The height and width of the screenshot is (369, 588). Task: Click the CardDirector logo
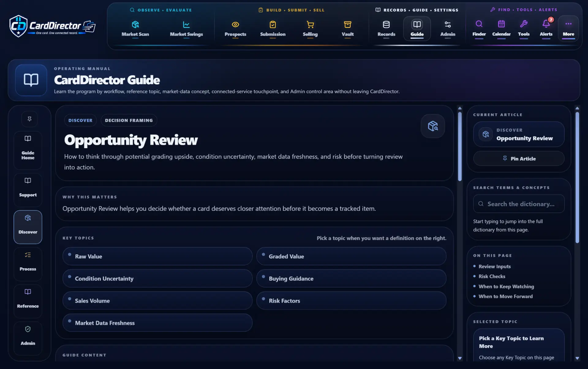click(x=52, y=26)
